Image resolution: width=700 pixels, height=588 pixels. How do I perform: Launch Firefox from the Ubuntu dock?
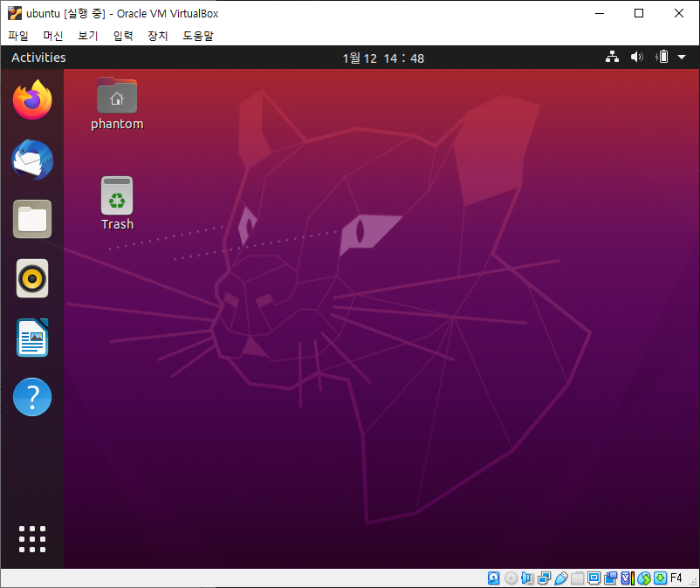pos(32,99)
